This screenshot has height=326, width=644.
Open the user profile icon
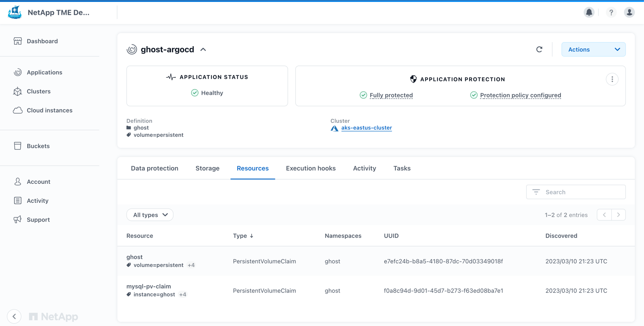[629, 12]
